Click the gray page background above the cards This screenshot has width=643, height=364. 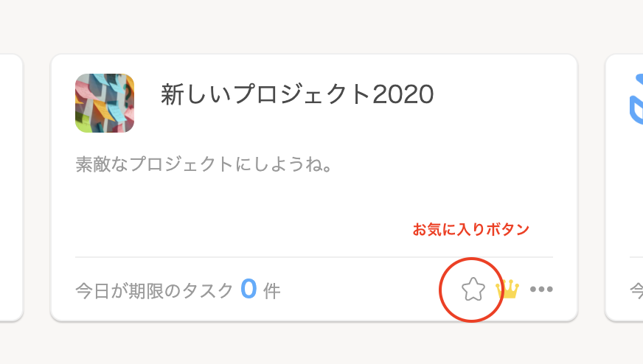coord(321,25)
